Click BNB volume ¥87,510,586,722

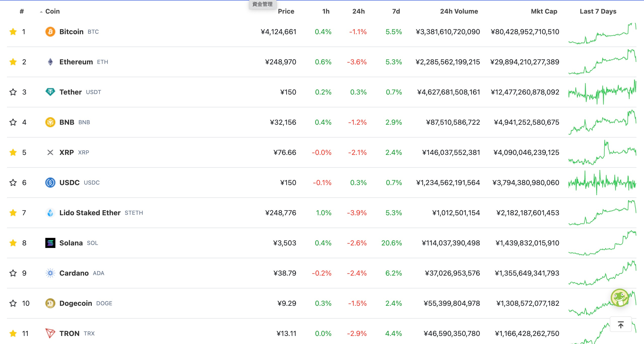[x=453, y=122]
